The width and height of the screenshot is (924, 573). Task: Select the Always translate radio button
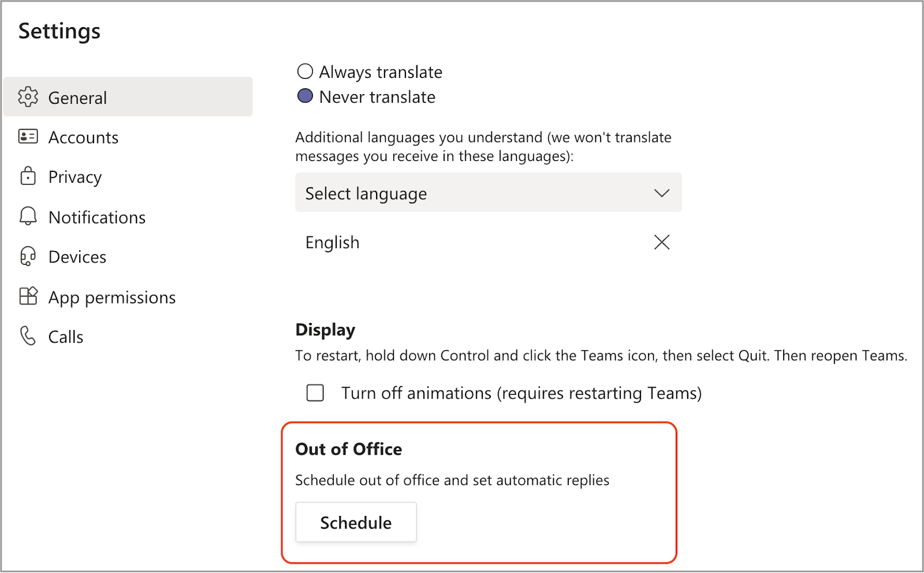[305, 71]
